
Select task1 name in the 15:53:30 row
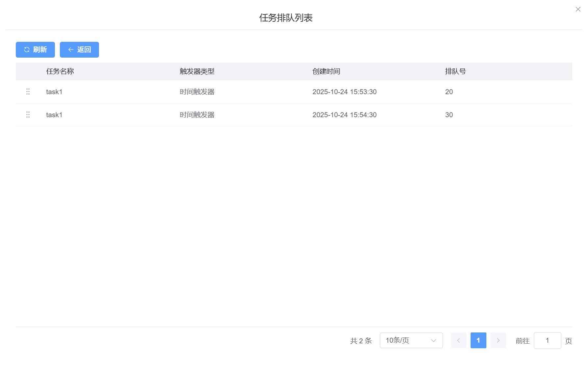coord(54,92)
